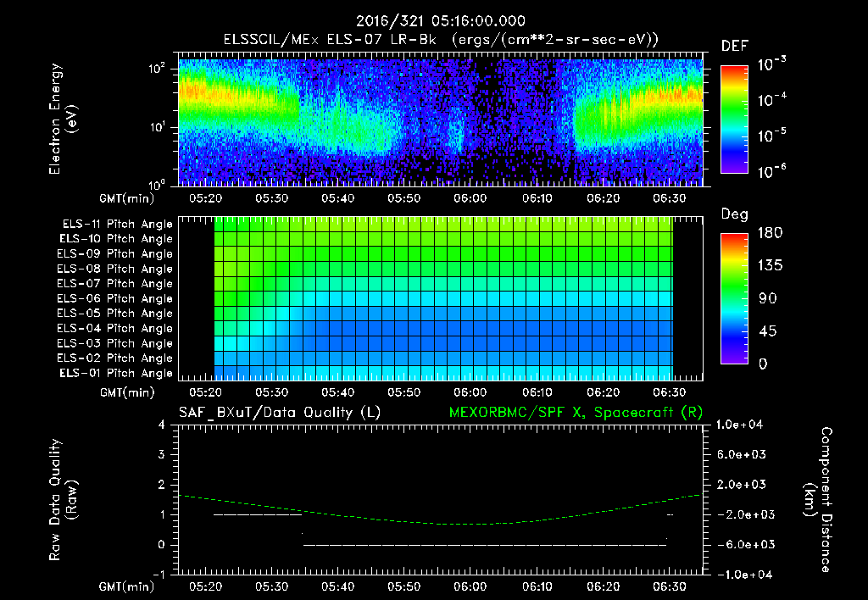The width and height of the screenshot is (868, 600).
Task: Click the DEF color bar label
Action: 734,47
